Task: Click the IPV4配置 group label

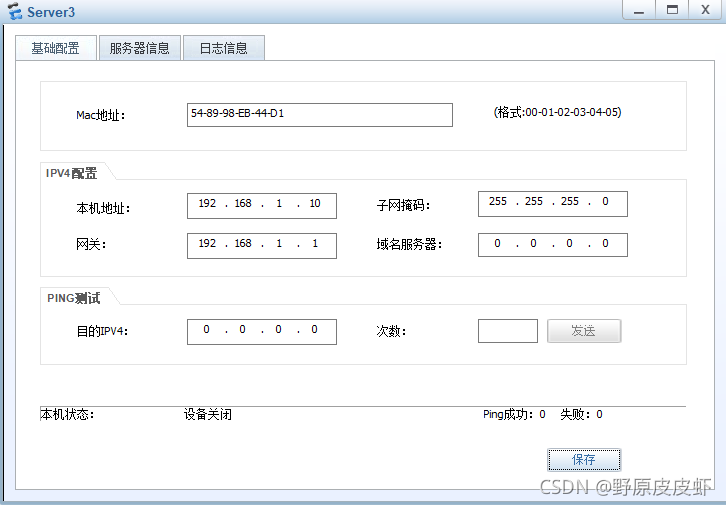Action: [x=71, y=173]
